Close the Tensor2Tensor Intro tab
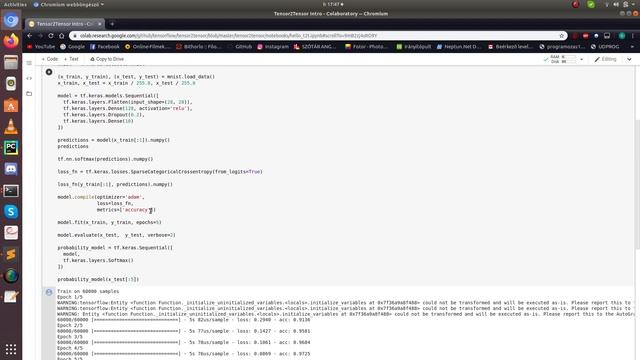This screenshot has width=640, height=360. [100, 24]
